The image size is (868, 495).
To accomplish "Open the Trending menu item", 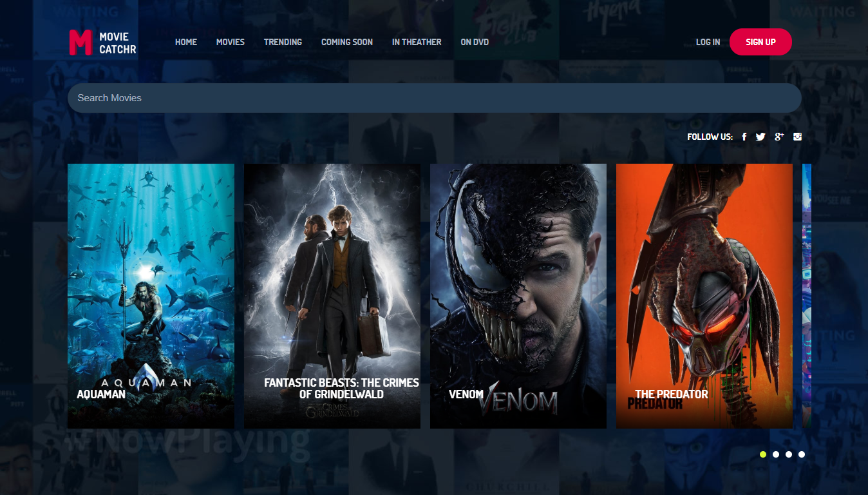I will pos(283,42).
